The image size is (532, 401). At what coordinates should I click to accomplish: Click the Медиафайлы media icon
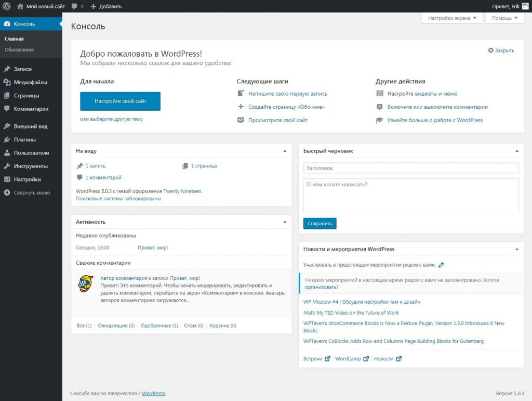click(x=7, y=82)
